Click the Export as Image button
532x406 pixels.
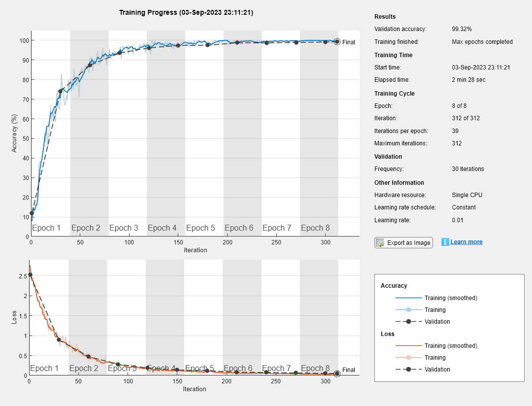coord(403,242)
